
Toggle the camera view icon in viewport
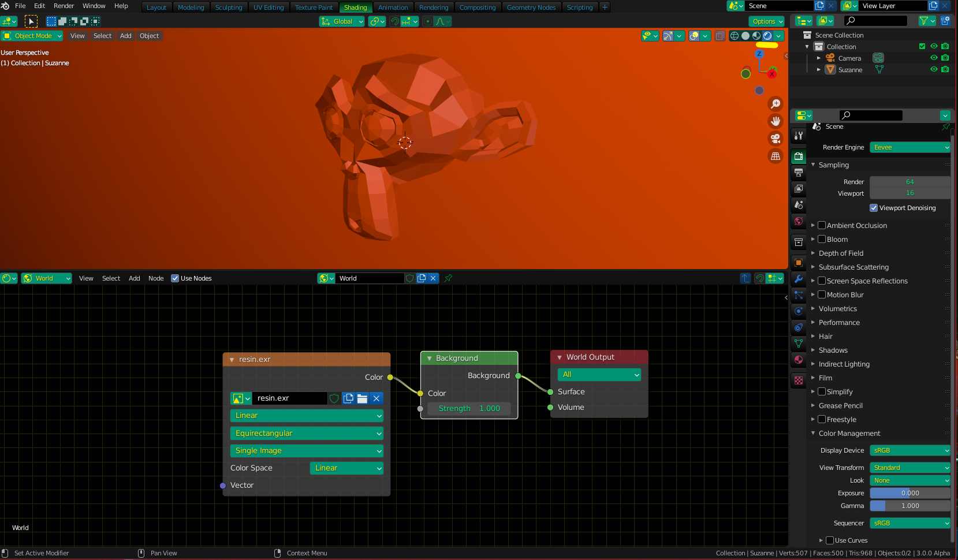coord(776,139)
